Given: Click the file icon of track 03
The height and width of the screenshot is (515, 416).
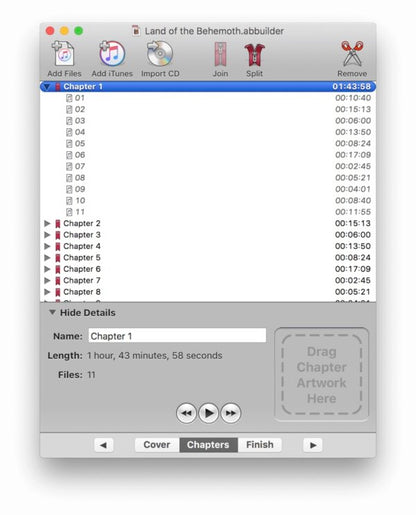Looking at the screenshot, I should click(69, 121).
